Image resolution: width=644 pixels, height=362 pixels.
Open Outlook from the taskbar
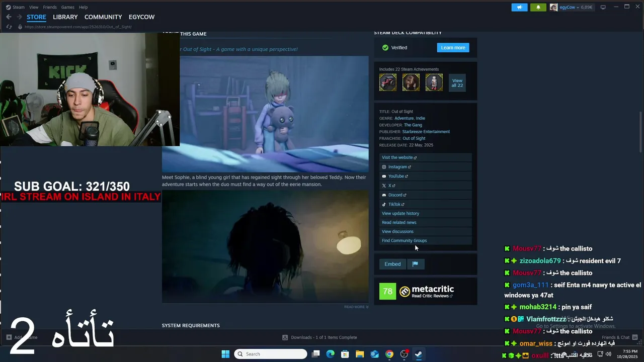(x=375, y=354)
